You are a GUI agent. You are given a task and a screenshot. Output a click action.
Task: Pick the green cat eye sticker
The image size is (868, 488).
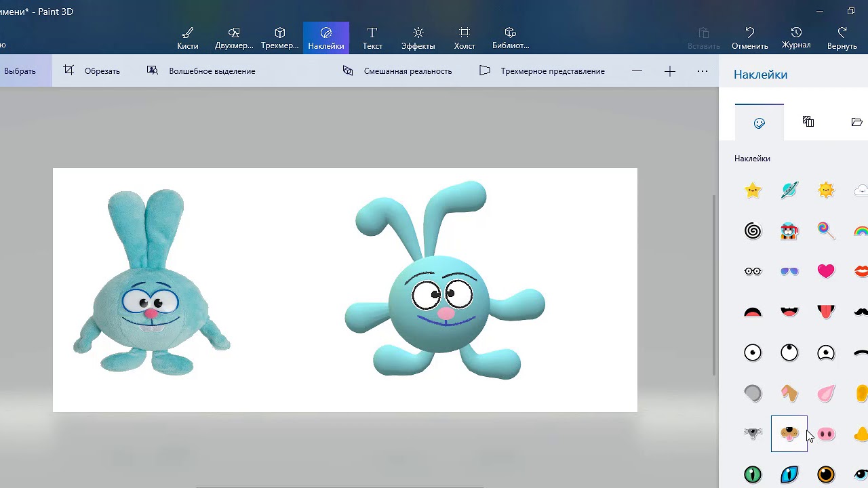(753, 474)
